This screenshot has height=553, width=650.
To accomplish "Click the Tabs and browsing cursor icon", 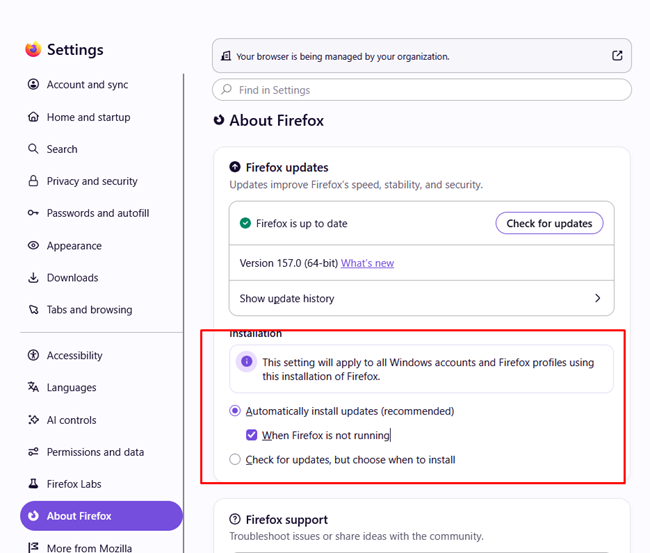I will [x=33, y=310].
